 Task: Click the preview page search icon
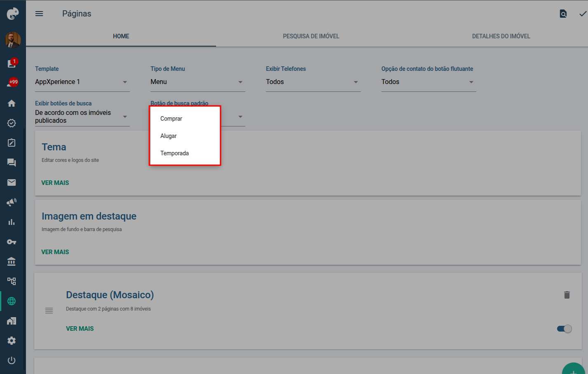(x=563, y=14)
